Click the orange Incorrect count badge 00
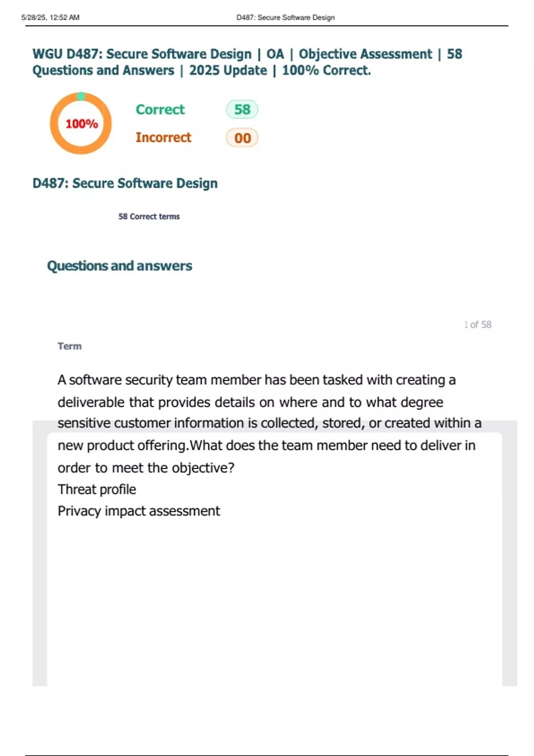 click(242, 138)
